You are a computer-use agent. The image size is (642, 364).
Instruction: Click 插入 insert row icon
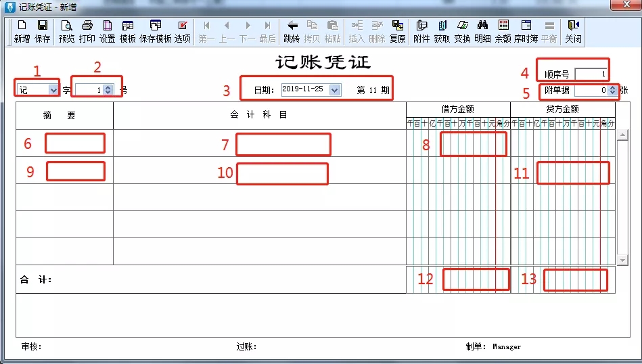click(x=357, y=32)
